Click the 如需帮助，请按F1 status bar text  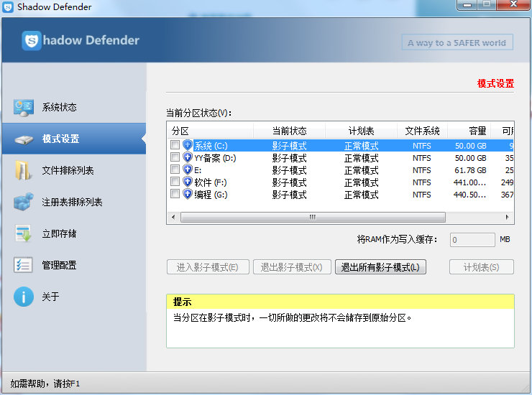pyautogui.click(x=45, y=384)
